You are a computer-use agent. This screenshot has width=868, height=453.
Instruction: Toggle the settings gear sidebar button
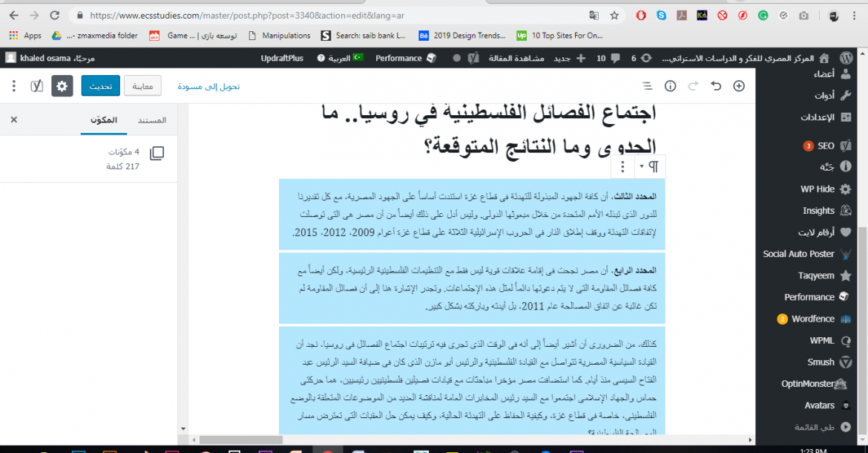62,86
